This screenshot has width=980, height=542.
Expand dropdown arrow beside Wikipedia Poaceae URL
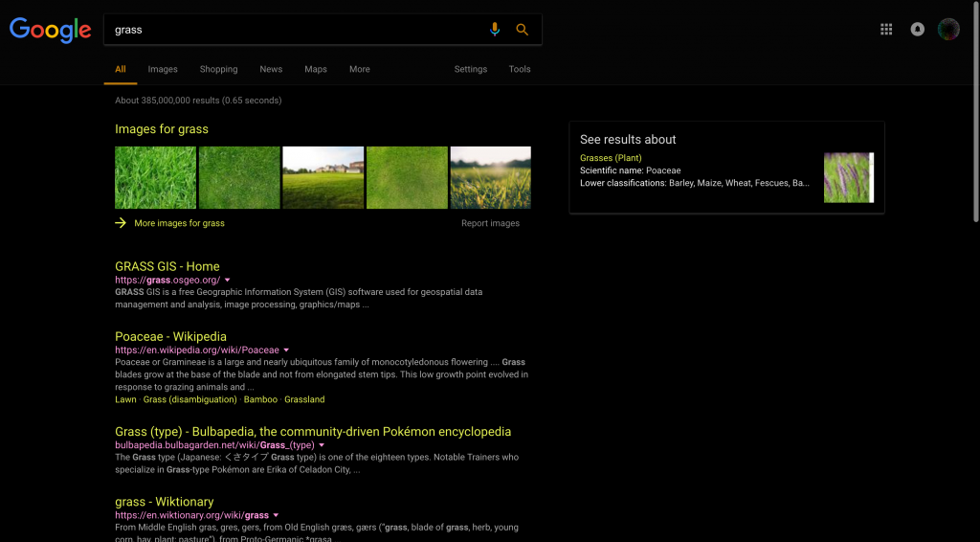coord(286,350)
